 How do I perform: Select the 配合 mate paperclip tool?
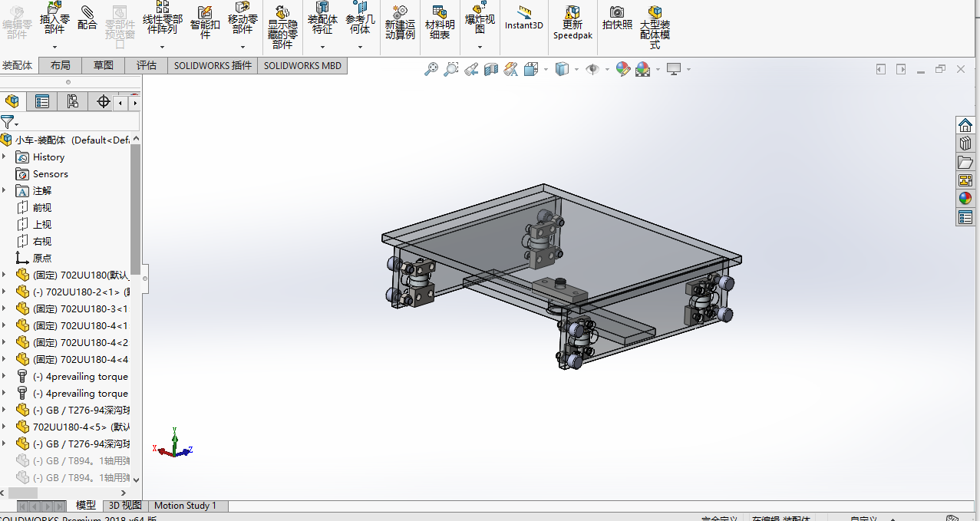[87, 17]
